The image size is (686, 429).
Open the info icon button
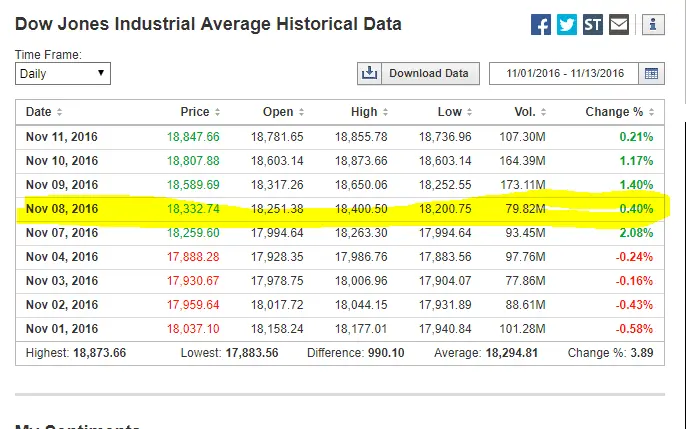pos(652,25)
